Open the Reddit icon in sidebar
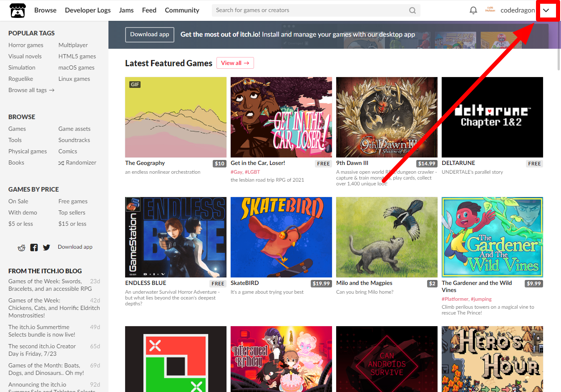 tap(21, 247)
